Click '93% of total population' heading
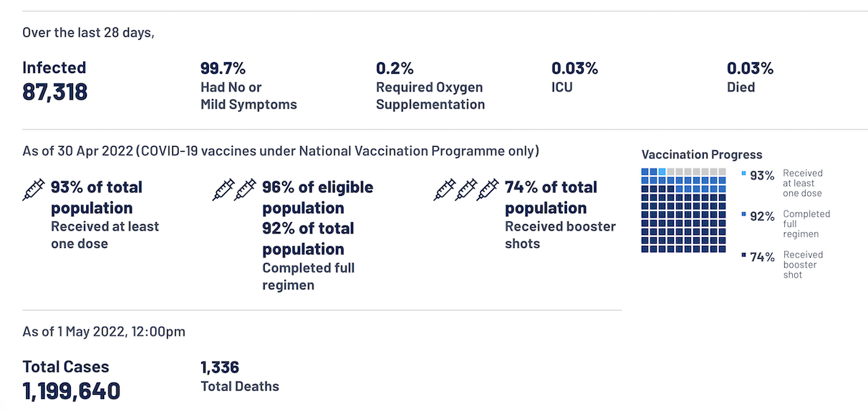This screenshot has height=410, width=868. [x=96, y=197]
